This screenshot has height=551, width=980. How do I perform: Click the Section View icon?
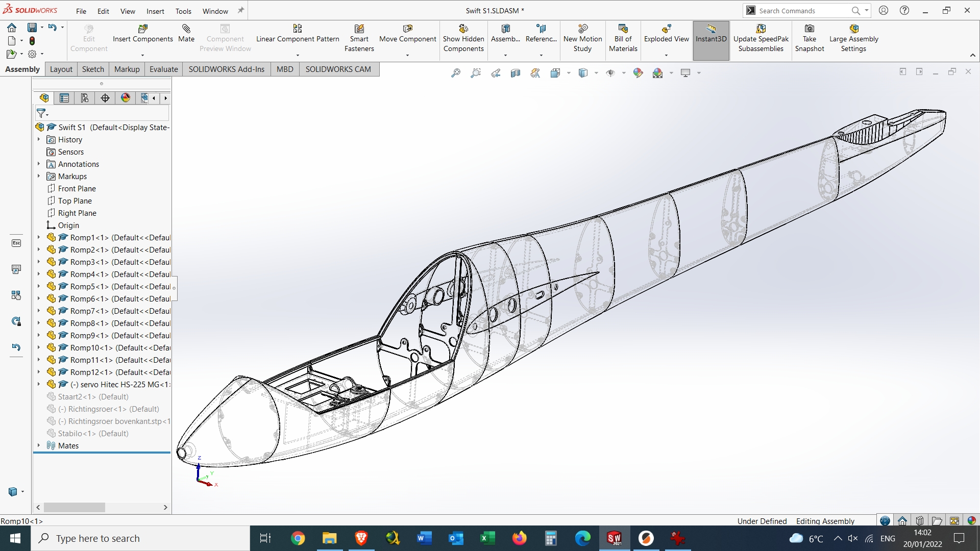tap(516, 73)
